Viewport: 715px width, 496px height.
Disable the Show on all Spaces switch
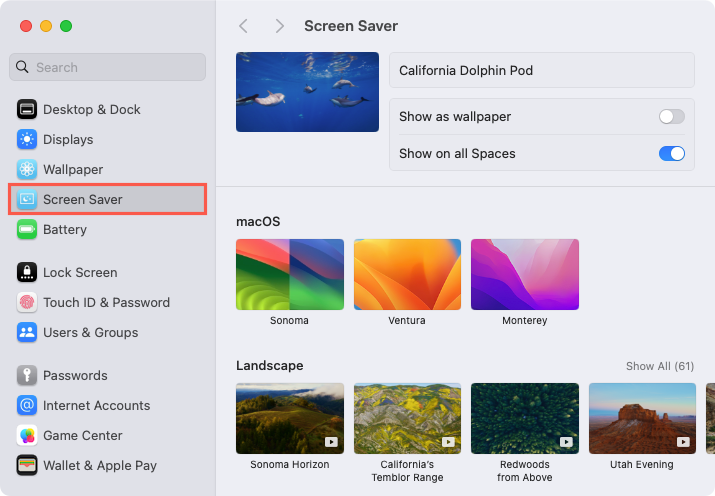coord(672,154)
